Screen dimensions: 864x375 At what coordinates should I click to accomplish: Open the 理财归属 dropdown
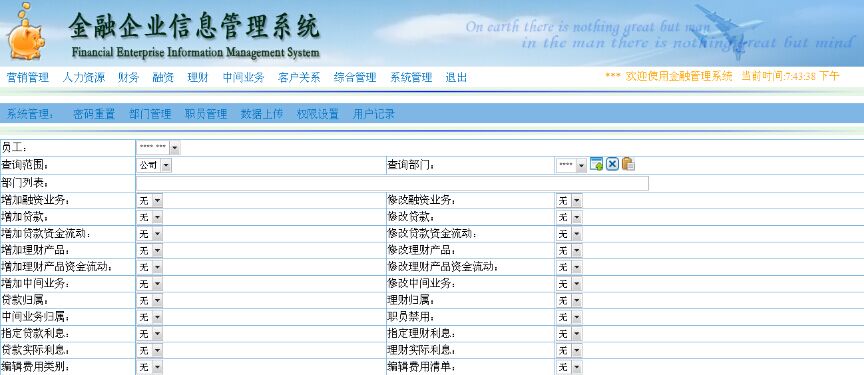569,301
